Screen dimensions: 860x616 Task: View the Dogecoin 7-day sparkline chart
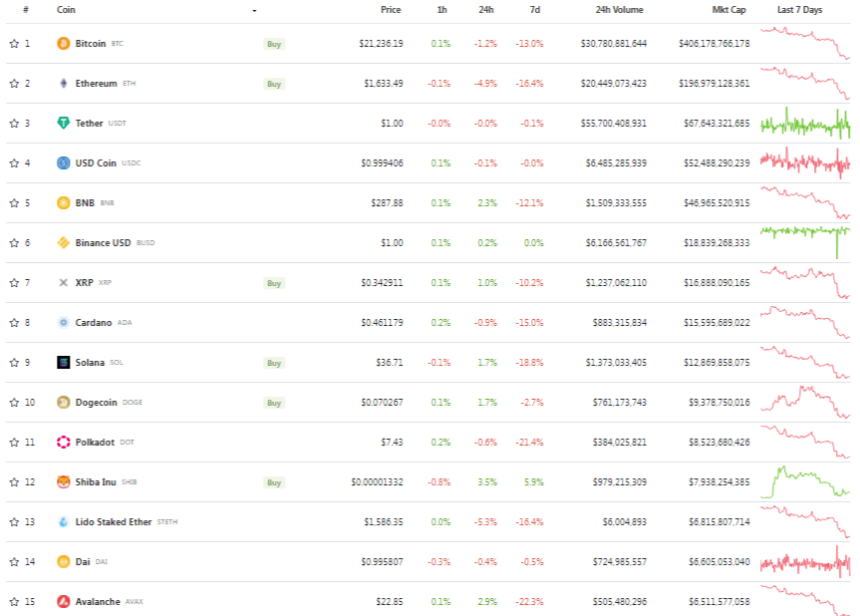[x=805, y=402]
